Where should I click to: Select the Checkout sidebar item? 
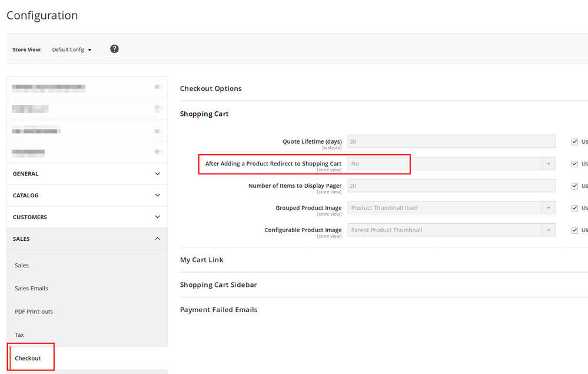tap(28, 358)
